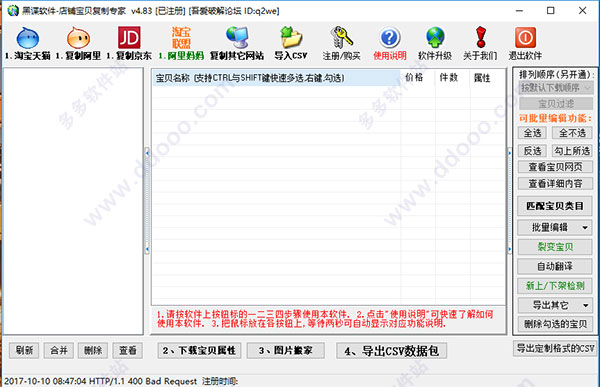Click the 刷新 button
Image resolution: width=600 pixels, height=387 pixels.
pyautogui.click(x=24, y=350)
